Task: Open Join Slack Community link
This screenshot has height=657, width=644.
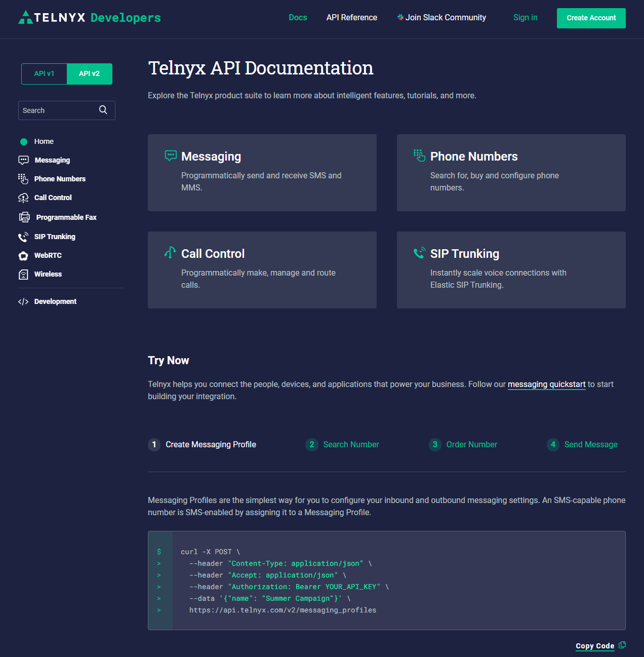Action: pyautogui.click(x=441, y=18)
